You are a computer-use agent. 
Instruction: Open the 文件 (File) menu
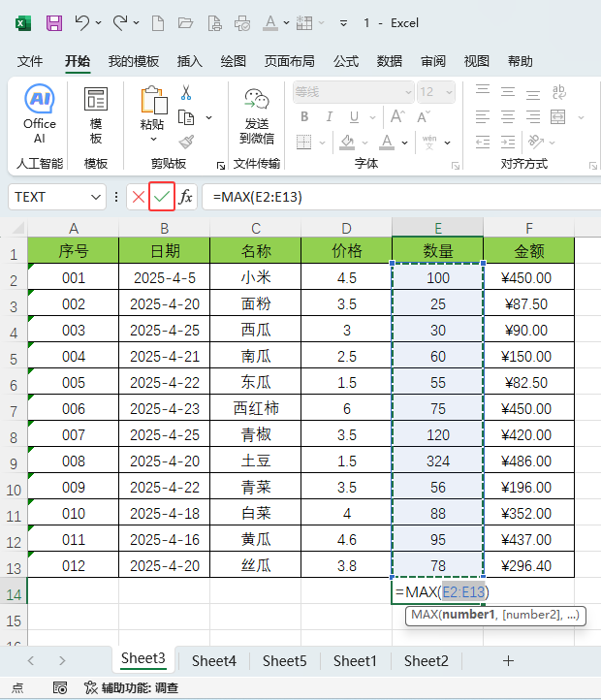30,61
